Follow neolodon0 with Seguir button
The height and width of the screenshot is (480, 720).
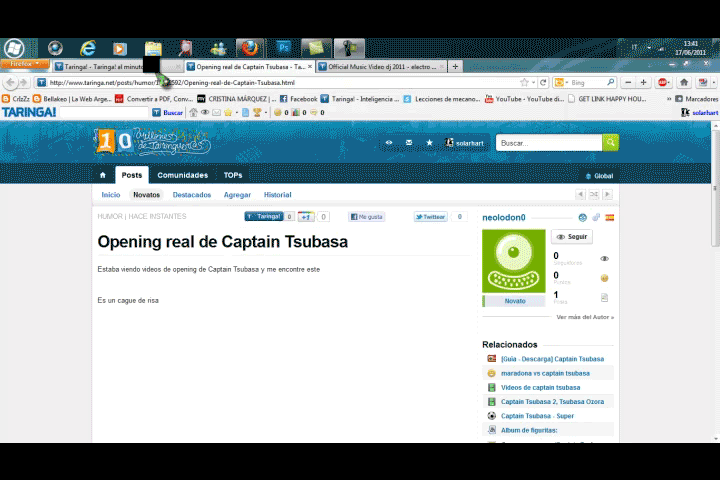(572, 237)
